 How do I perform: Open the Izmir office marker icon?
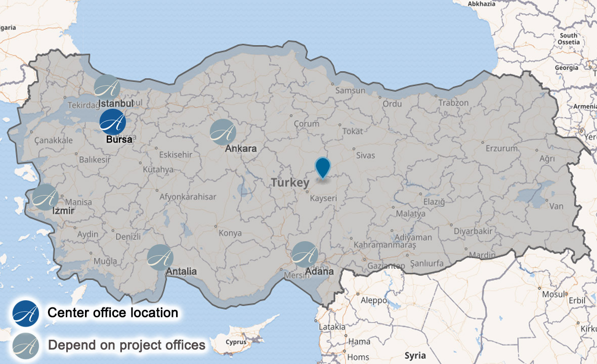click(45, 197)
